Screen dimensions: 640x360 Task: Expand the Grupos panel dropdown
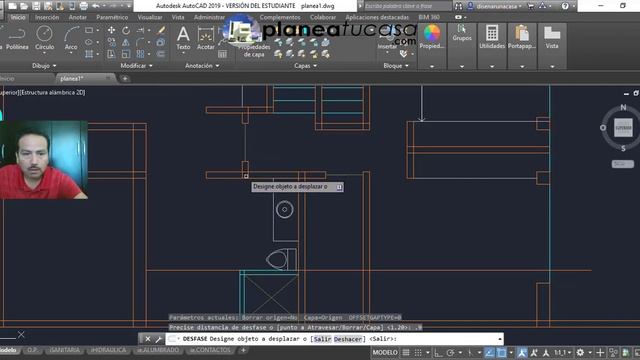[x=462, y=66]
